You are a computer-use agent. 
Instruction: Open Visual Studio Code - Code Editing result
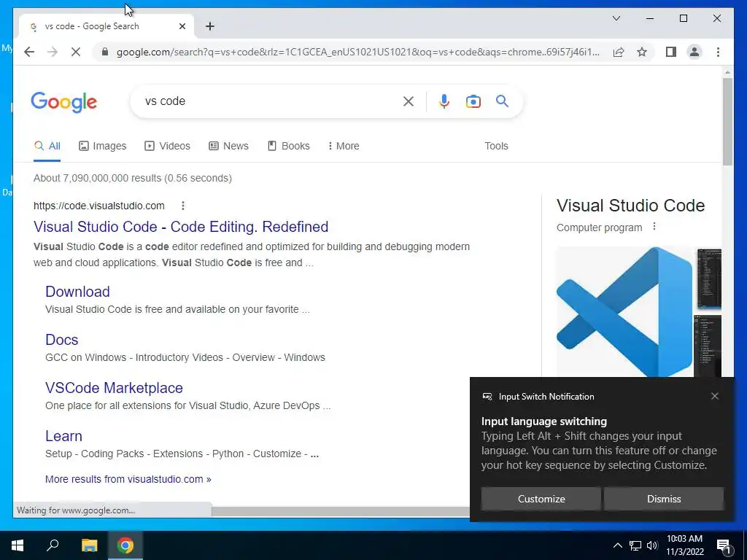point(181,227)
